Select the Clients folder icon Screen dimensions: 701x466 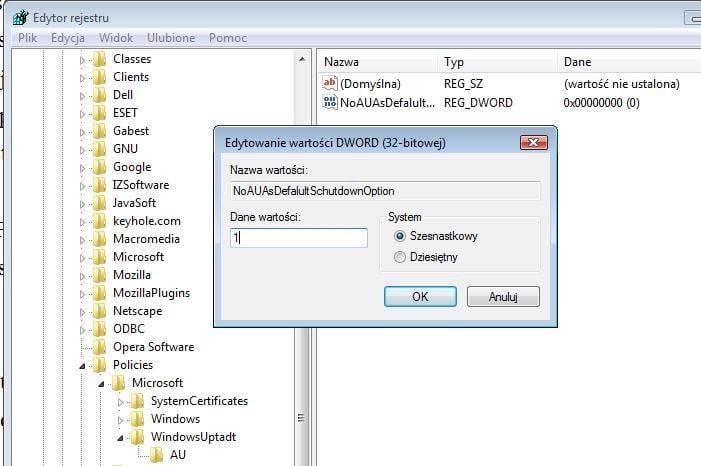point(99,77)
